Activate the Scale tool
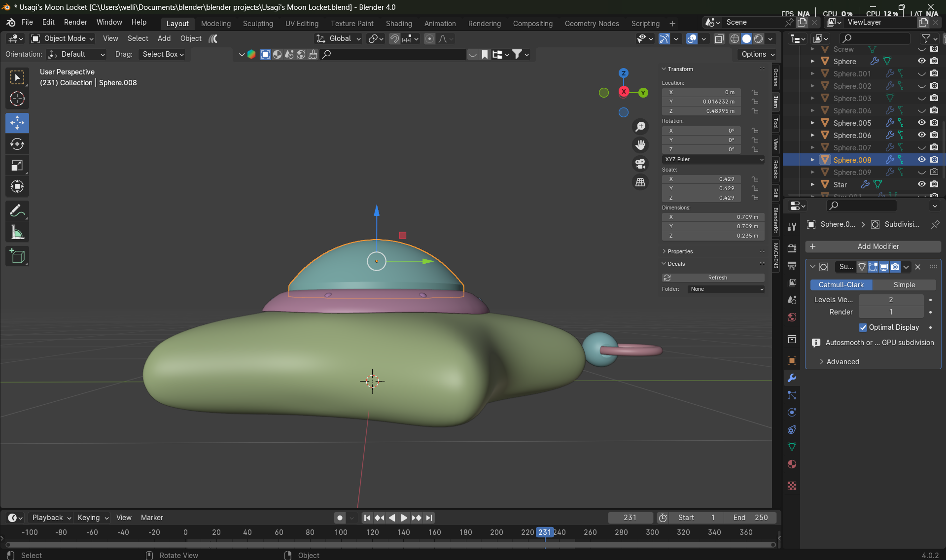946x560 pixels. [x=17, y=165]
